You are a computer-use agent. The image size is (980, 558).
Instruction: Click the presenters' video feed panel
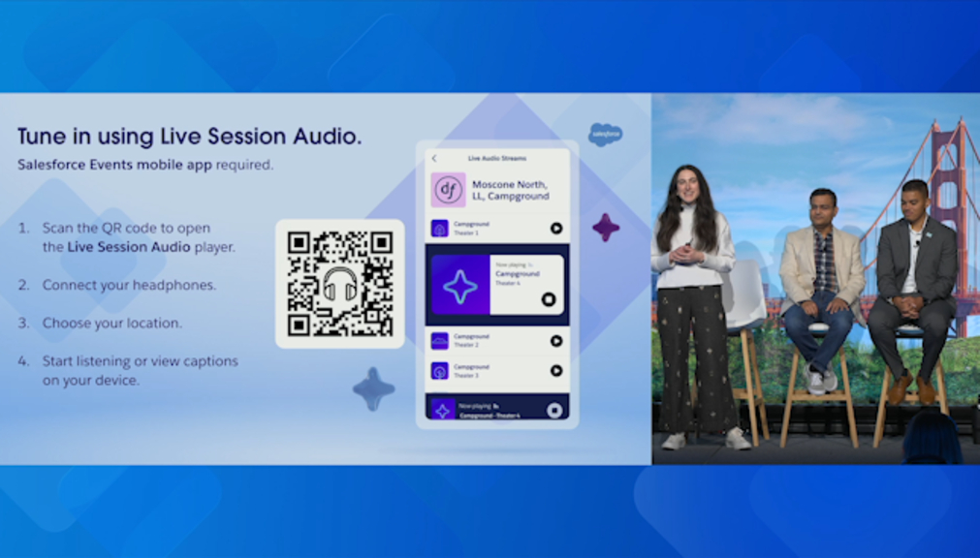click(815, 279)
